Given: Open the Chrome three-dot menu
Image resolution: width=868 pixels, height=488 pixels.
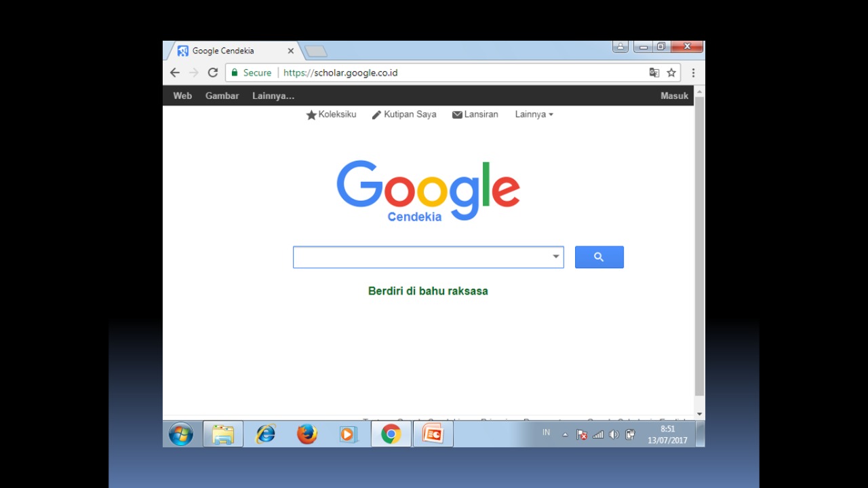Looking at the screenshot, I should click(693, 73).
